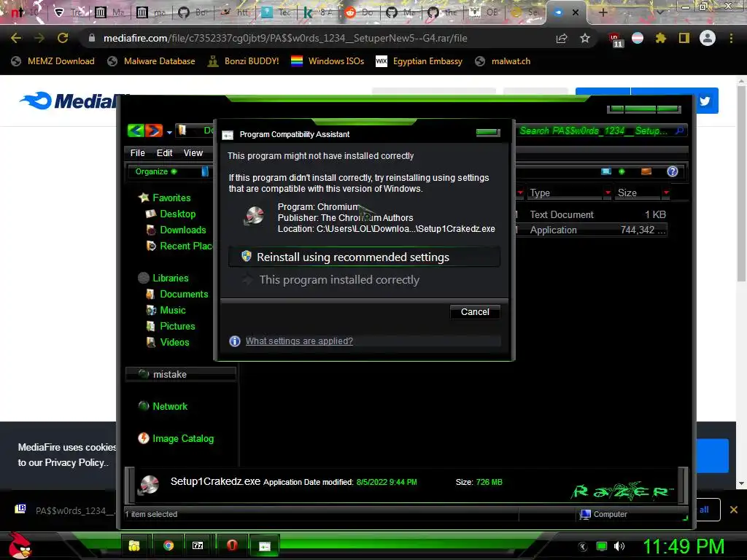This screenshot has width=747, height=560.
Task: Open view options dropdown dot
Action: coord(622,171)
